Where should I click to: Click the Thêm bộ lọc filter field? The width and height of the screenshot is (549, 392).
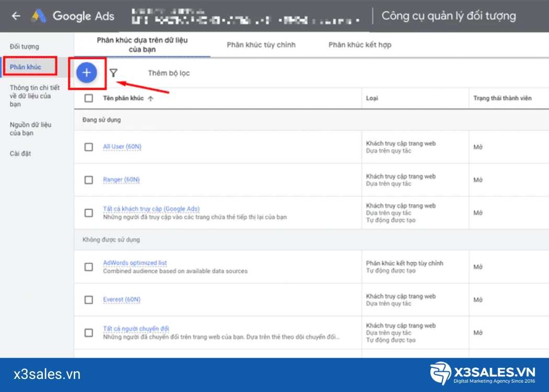pos(169,73)
